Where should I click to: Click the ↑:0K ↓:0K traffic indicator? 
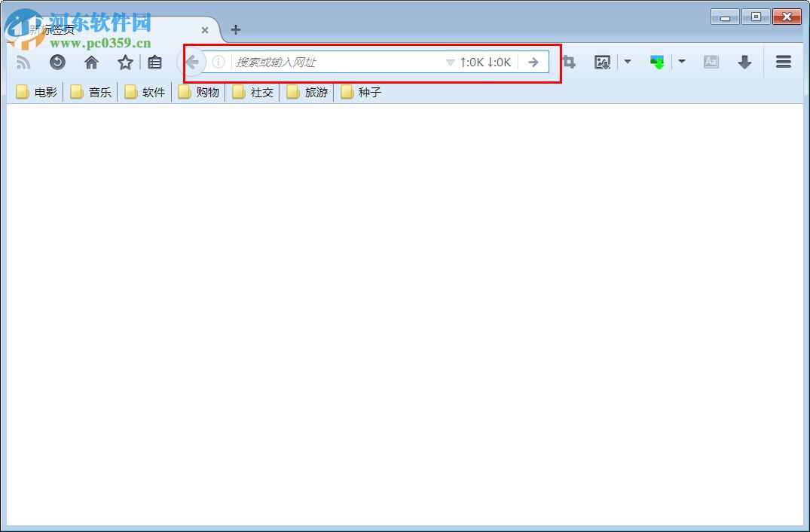click(x=486, y=62)
